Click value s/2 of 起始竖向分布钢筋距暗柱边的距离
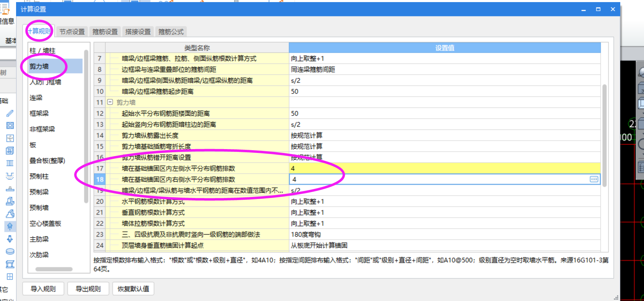This screenshot has width=644, height=301. click(x=445, y=124)
